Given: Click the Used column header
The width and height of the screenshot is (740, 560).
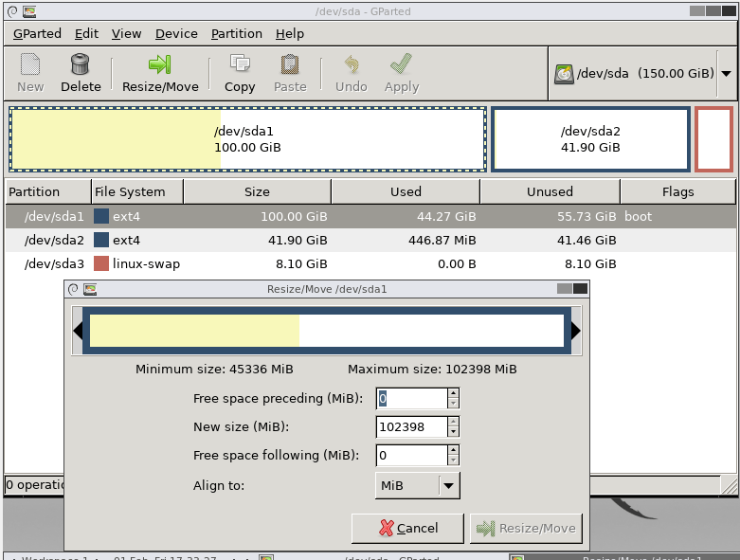Looking at the screenshot, I should (406, 192).
